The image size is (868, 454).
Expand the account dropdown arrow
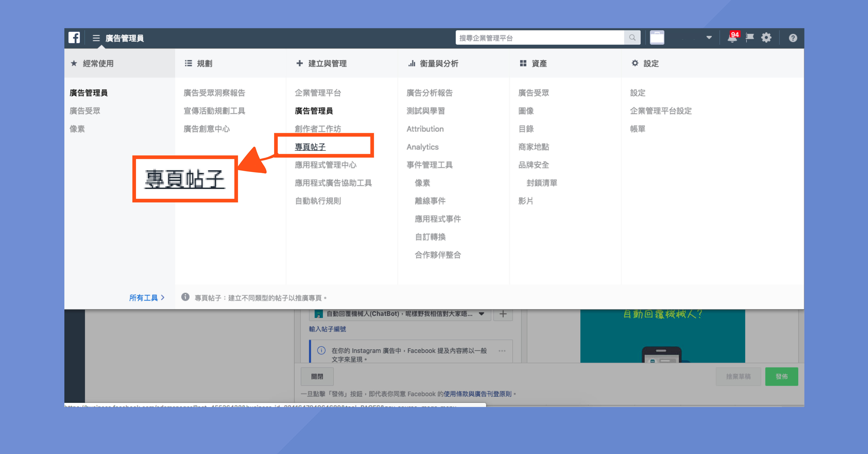tap(709, 38)
